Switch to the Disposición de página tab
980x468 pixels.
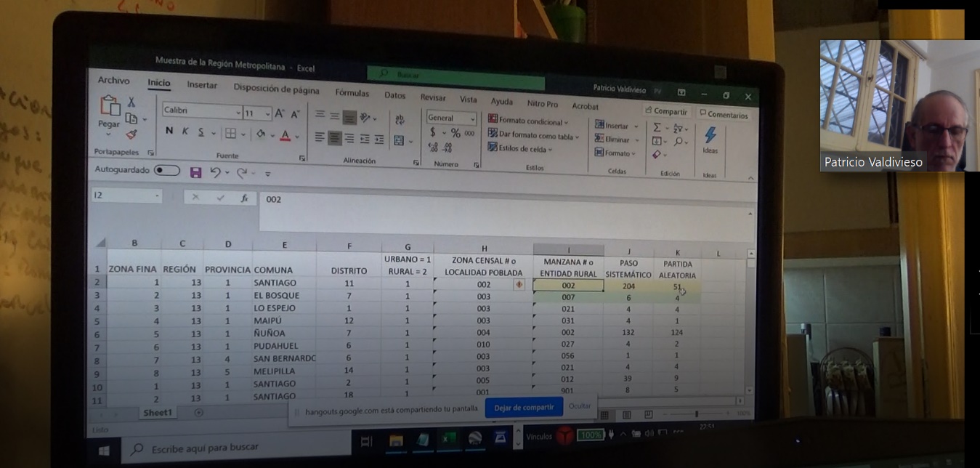(x=276, y=89)
